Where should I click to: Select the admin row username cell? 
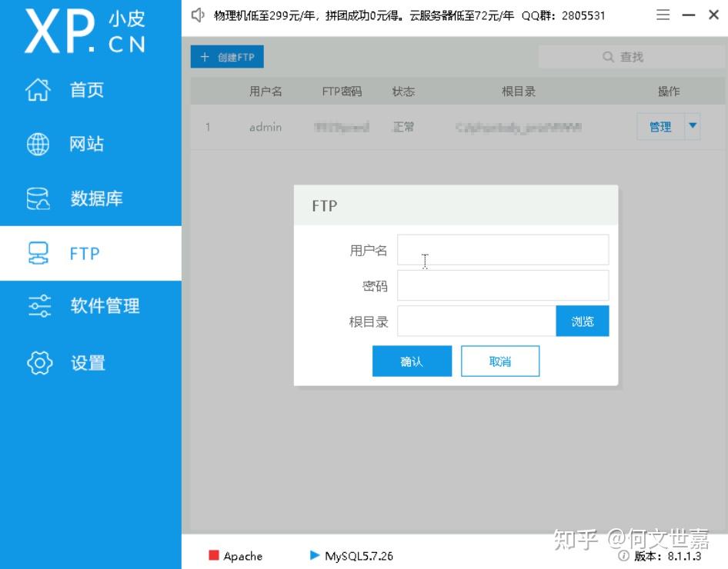click(265, 127)
